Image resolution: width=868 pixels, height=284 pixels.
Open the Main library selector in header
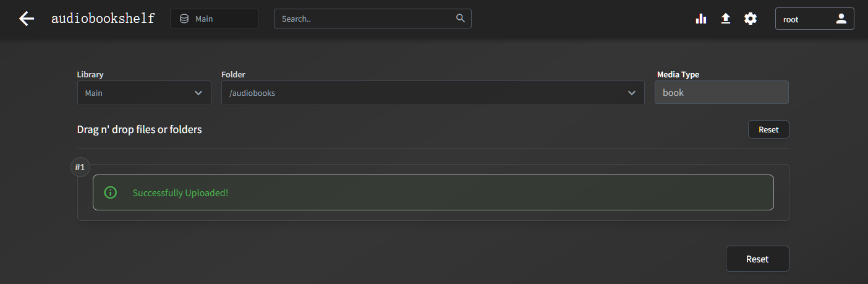[215, 19]
